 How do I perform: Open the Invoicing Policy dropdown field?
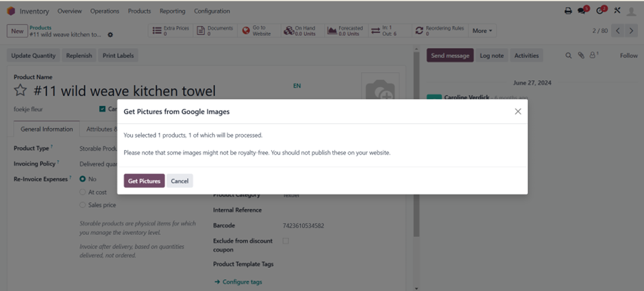[x=99, y=164]
